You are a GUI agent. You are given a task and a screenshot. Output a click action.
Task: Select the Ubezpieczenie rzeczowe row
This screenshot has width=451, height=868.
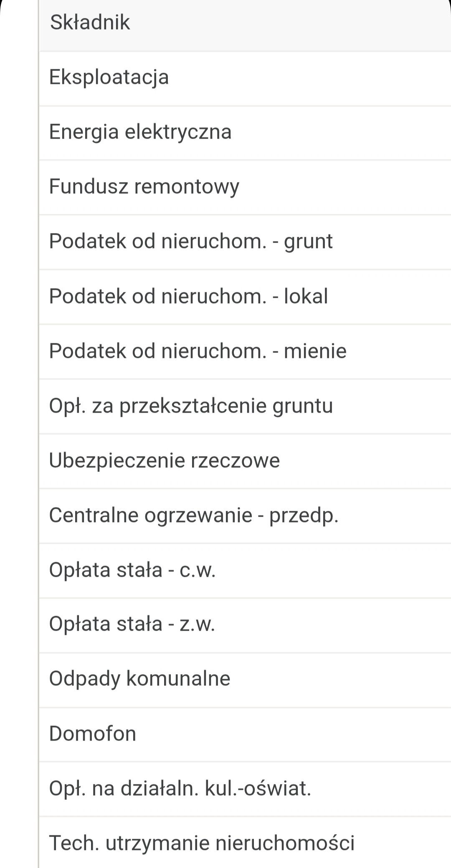[x=245, y=461]
